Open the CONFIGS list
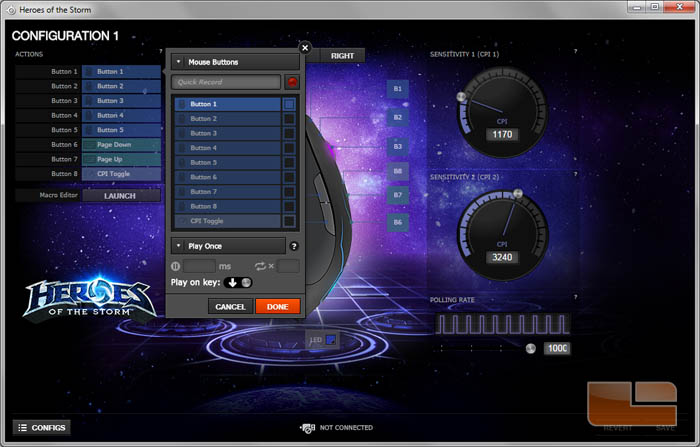Viewport: 700px width, 447px height. pyautogui.click(x=42, y=428)
